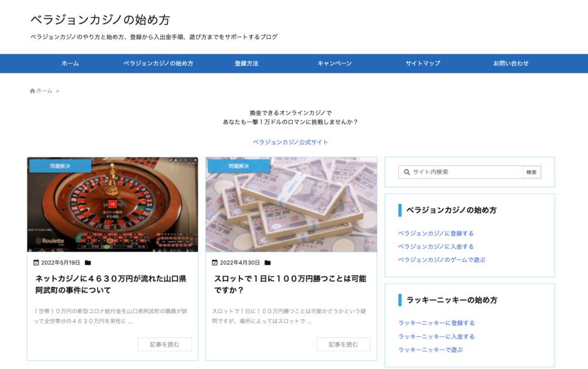The height and width of the screenshot is (369, 588).
Task: Click excerpt starting スロットで１日に１００万円勝つことは可能かどうか
Action: pos(289,316)
